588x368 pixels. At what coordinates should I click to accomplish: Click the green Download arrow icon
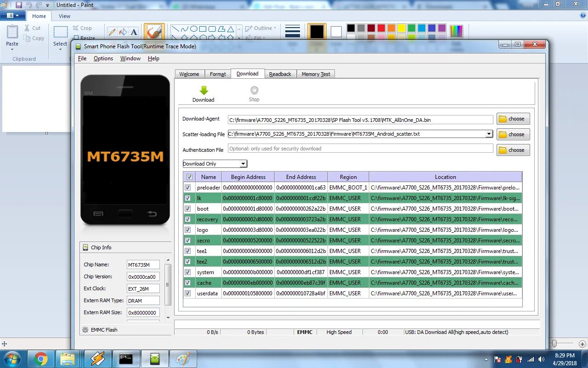coord(204,91)
